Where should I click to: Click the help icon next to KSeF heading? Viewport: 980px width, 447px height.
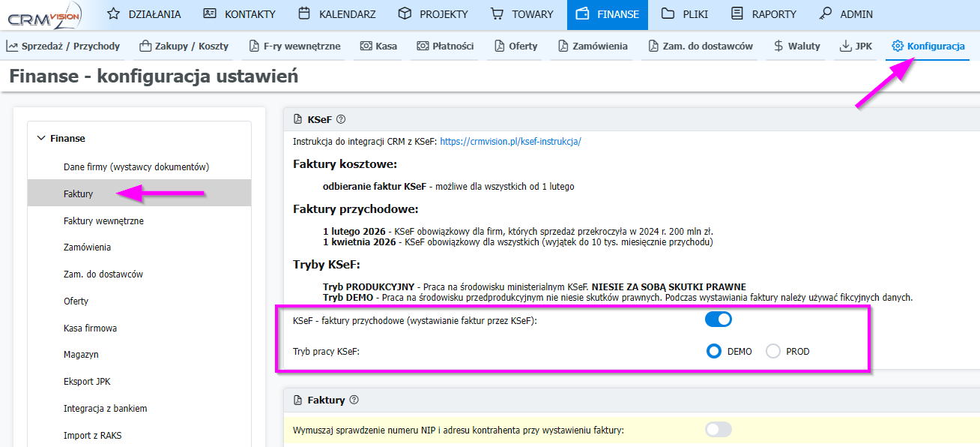click(341, 119)
